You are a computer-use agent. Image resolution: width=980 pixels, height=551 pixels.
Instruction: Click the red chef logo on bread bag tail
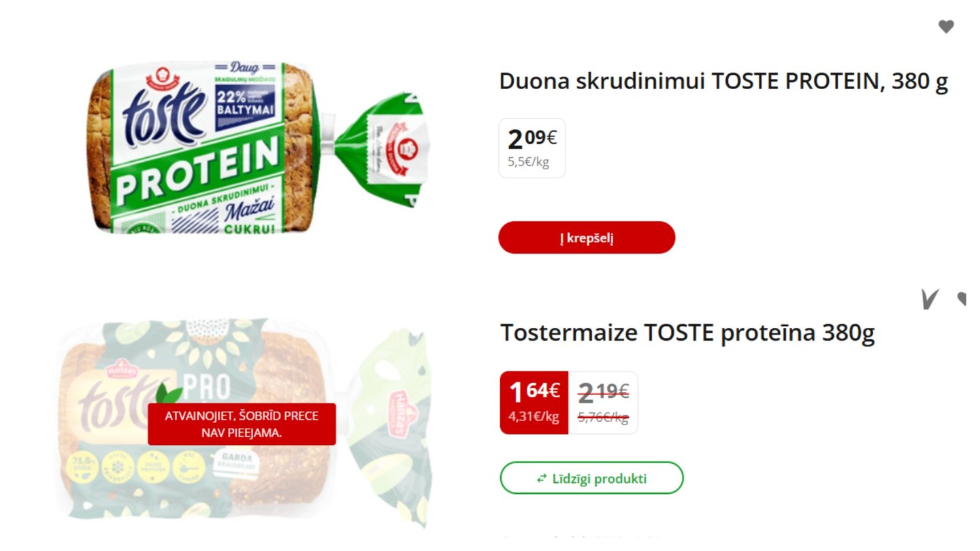pyautogui.click(x=405, y=146)
